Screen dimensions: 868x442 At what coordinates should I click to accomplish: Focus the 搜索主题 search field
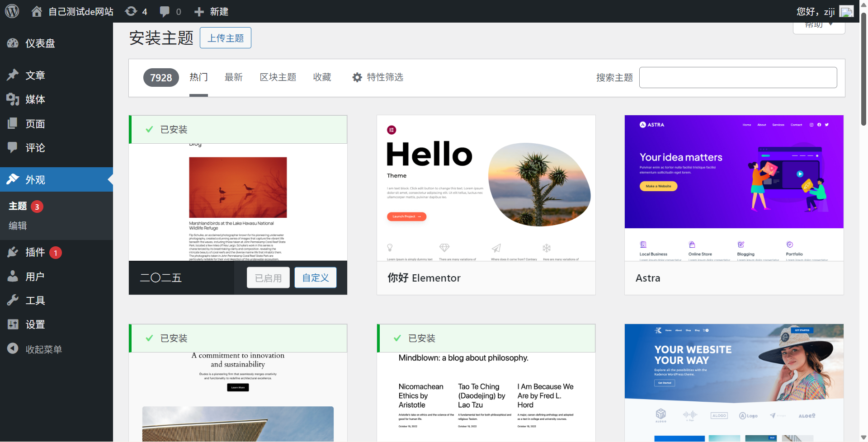[x=738, y=78]
